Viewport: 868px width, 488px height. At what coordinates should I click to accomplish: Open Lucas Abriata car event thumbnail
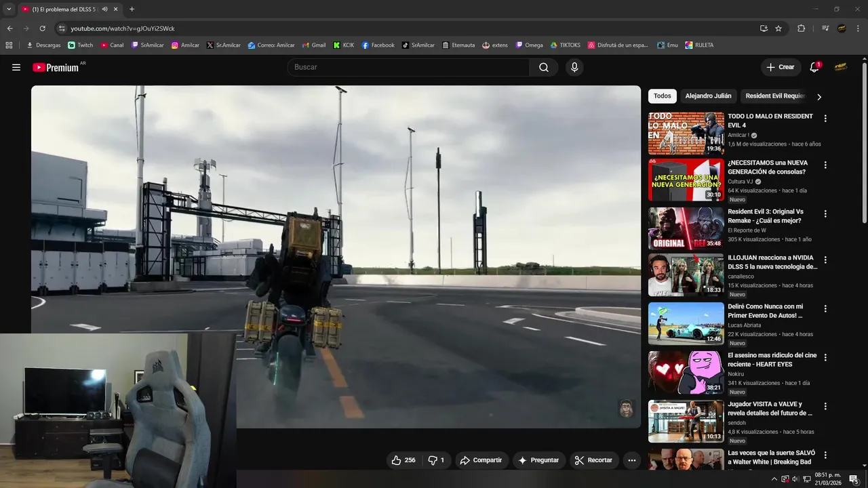click(x=686, y=323)
